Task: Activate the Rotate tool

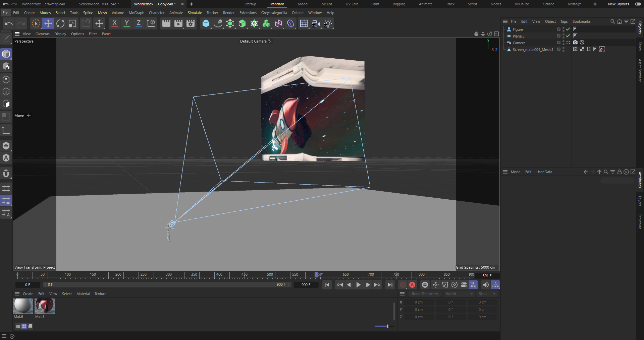Action: [60, 23]
